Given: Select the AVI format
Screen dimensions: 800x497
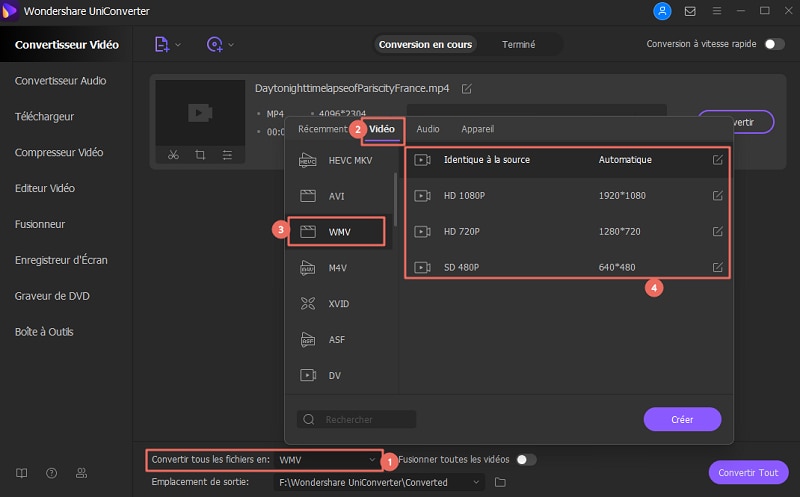Looking at the screenshot, I should 339,196.
